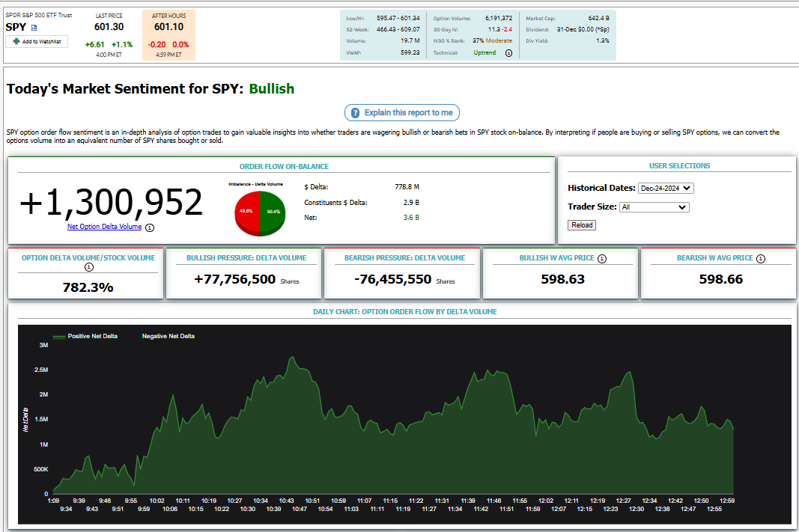Open the document icon beside the SPY ticker
Image resolution: width=799 pixels, height=532 pixels.
coord(34,28)
